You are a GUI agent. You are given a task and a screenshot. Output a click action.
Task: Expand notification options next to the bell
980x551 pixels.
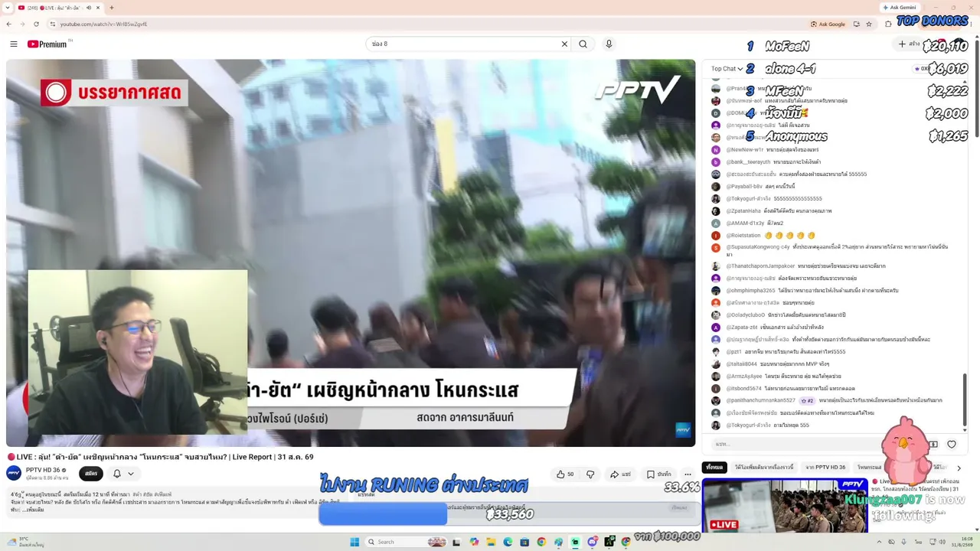point(131,474)
